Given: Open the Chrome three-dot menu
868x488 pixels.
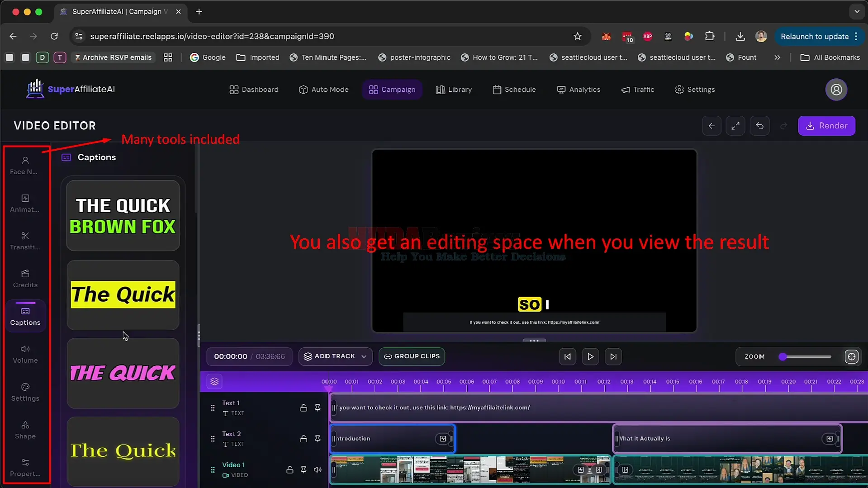Looking at the screenshot, I should click(x=856, y=36).
